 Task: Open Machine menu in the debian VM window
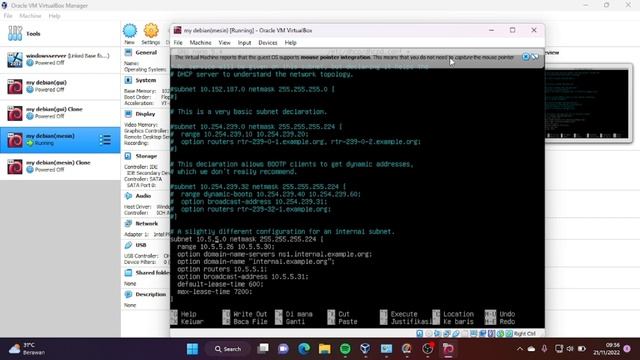(200, 42)
